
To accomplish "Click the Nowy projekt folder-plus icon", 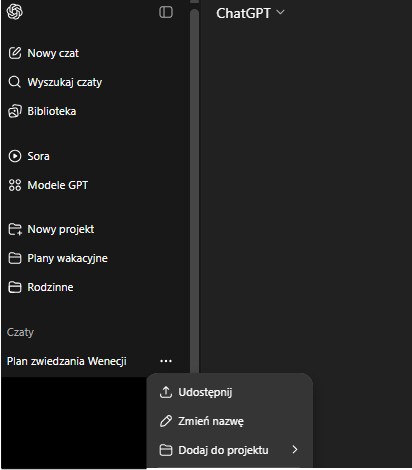I will 15,229.
